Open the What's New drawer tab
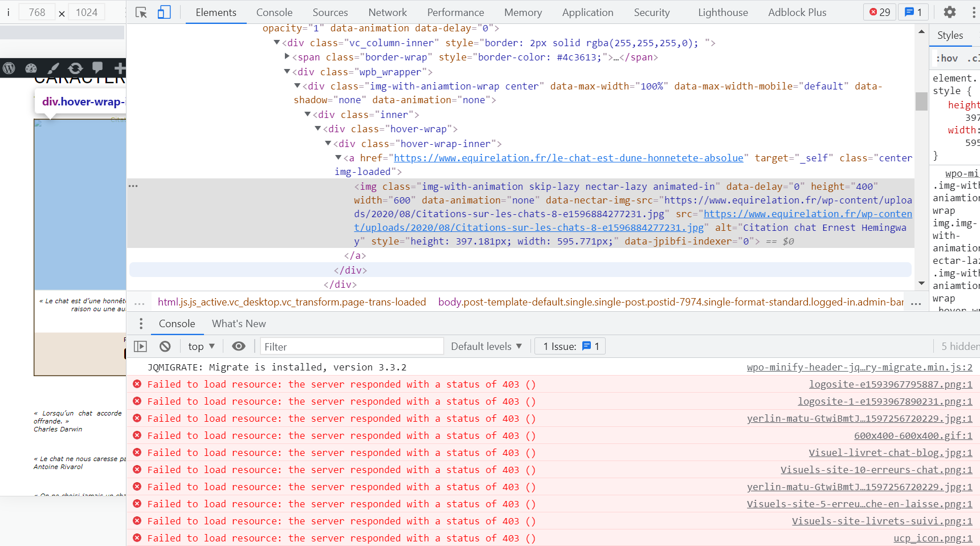The image size is (980, 546). pos(239,324)
